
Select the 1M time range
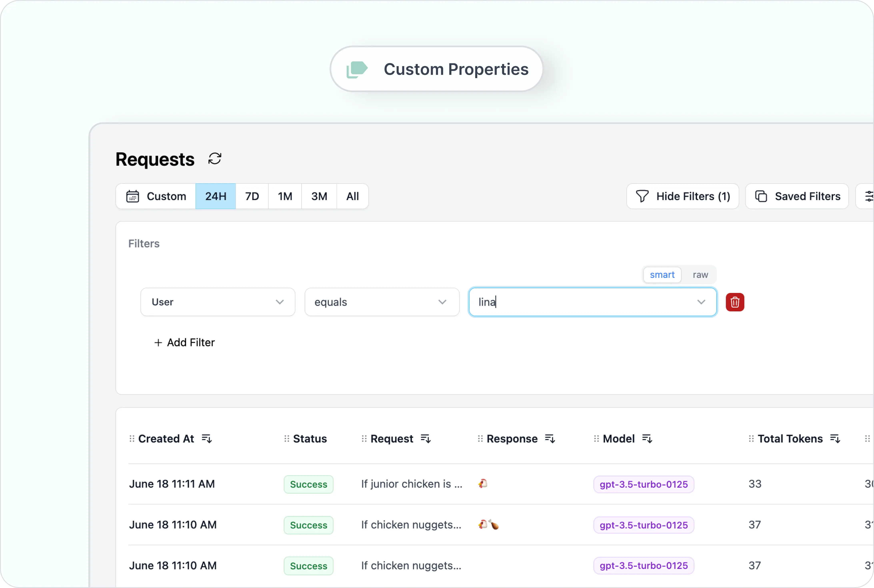click(285, 196)
